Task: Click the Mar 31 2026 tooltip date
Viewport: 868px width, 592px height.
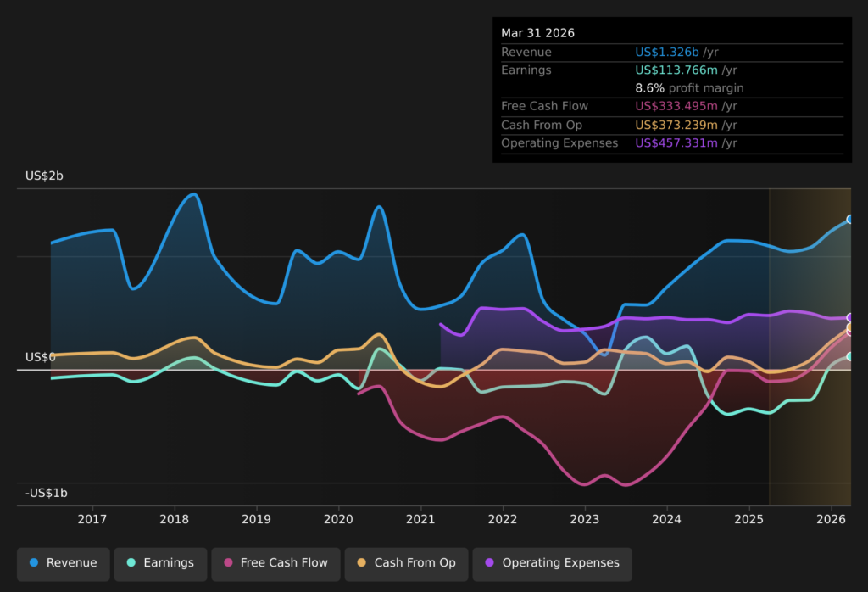Action: 537,33
